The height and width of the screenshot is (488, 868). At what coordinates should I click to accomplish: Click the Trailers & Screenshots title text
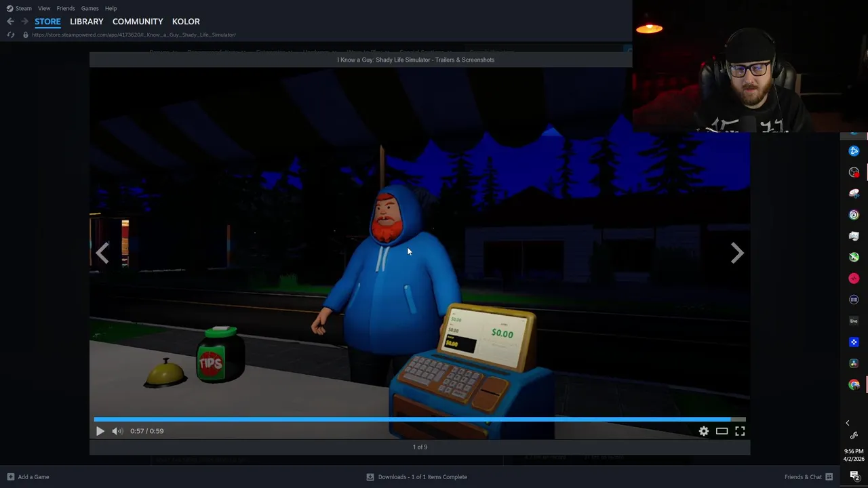(x=416, y=60)
